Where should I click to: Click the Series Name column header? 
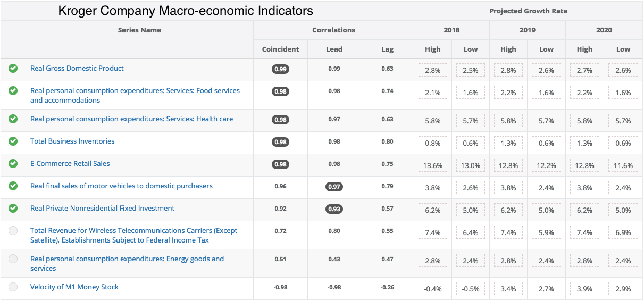point(139,30)
